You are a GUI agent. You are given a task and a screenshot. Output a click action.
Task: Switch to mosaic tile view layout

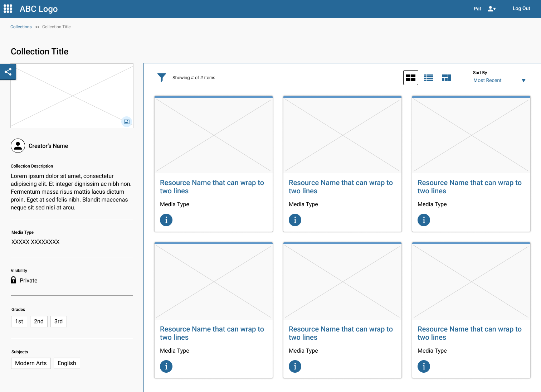pos(447,78)
